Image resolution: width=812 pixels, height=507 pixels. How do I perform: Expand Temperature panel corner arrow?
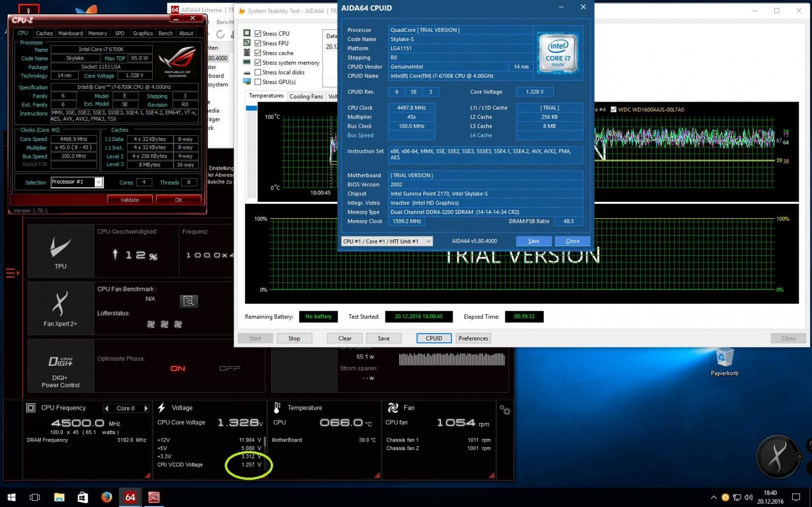click(376, 475)
